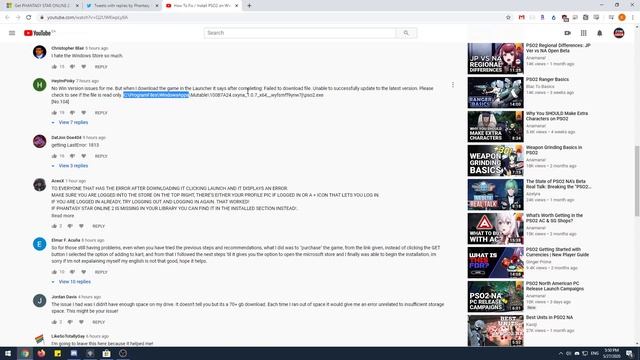Open PSO2 Getting Started with Currencies thumbnail
This screenshot has width=640, height=360.
coord(495,262)
